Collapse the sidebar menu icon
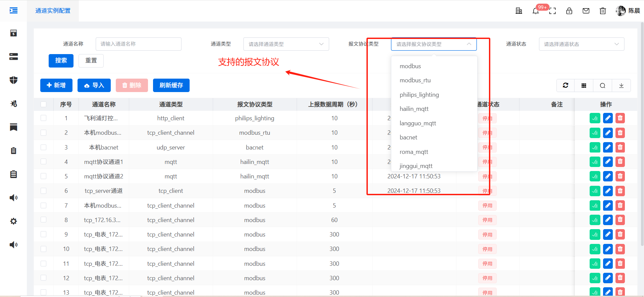This screenshot has height=297, width=644. (13, 10)
